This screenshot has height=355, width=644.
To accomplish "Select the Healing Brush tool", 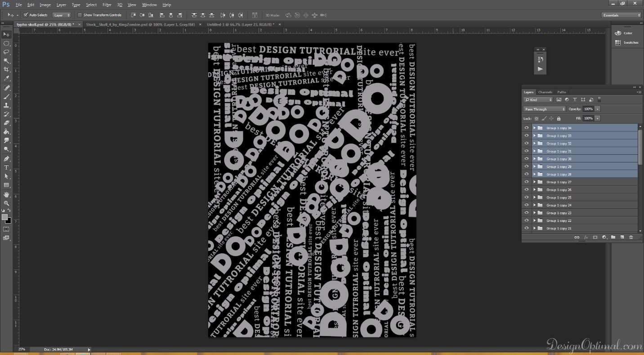I will point(6,88).
